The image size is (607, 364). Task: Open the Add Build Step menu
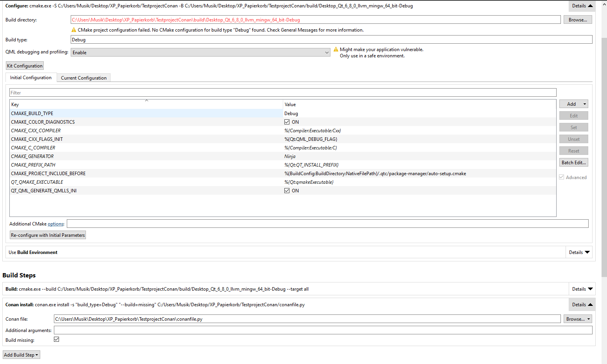coord(21,355)
